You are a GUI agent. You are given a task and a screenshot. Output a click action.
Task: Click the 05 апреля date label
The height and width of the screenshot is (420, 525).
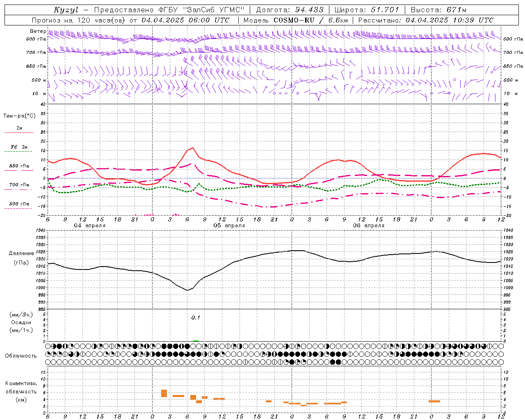(229, 226)
